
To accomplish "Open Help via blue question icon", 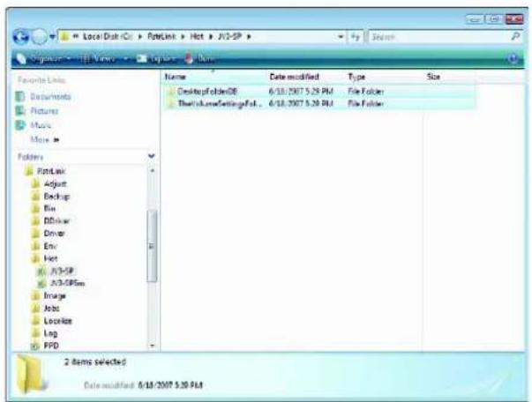I will click(x=513, y=59).
